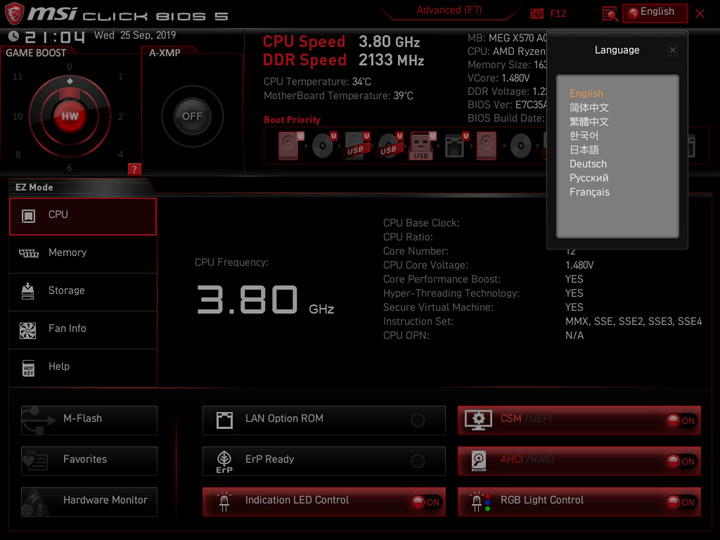Switch the AHCI/RAID toggle

[x=681, y=461]
